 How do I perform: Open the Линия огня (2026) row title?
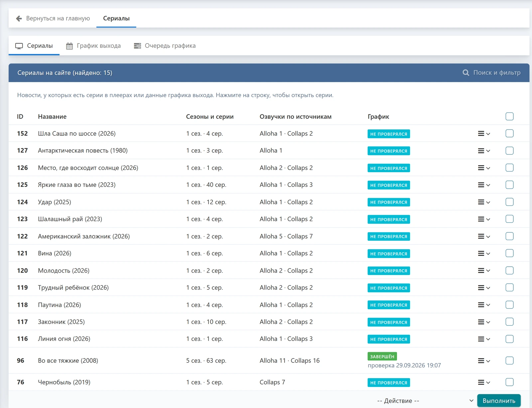coord(64,339)
